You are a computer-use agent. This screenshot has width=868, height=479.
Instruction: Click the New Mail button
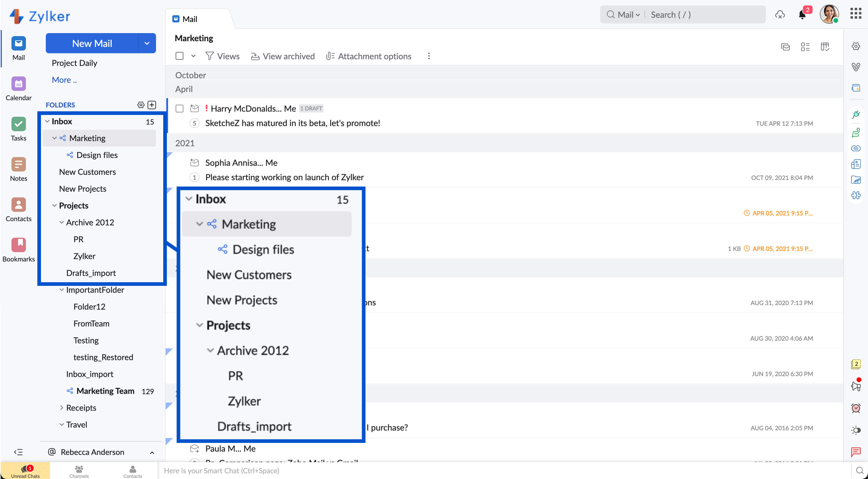pos(92,43)
